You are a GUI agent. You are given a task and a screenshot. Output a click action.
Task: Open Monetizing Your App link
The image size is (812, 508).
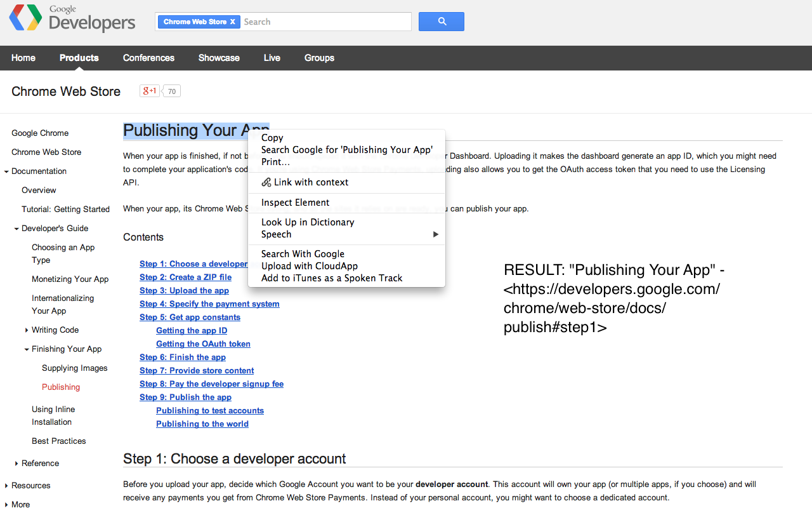point(70,279)
